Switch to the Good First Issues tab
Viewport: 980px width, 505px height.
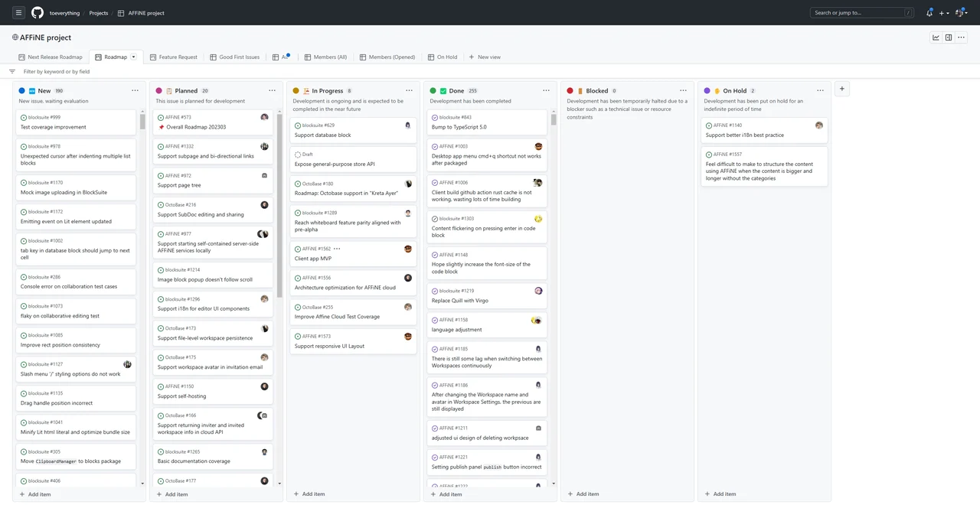point(234,57)
